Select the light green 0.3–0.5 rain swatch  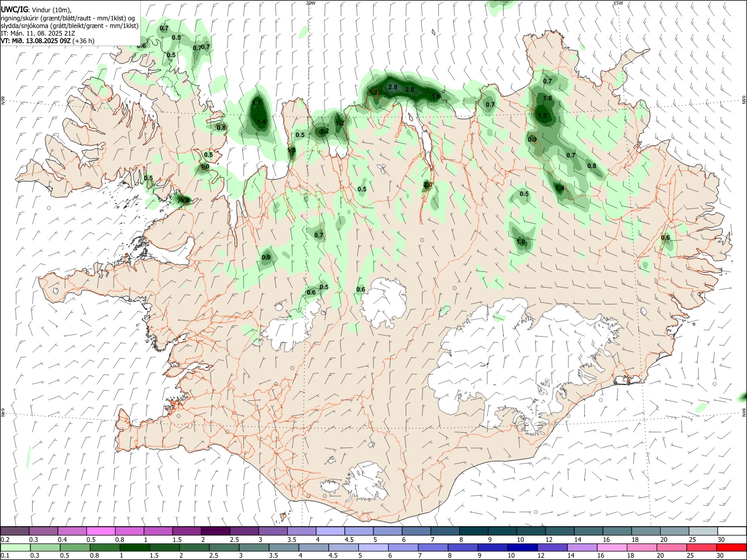pos(45,547)
